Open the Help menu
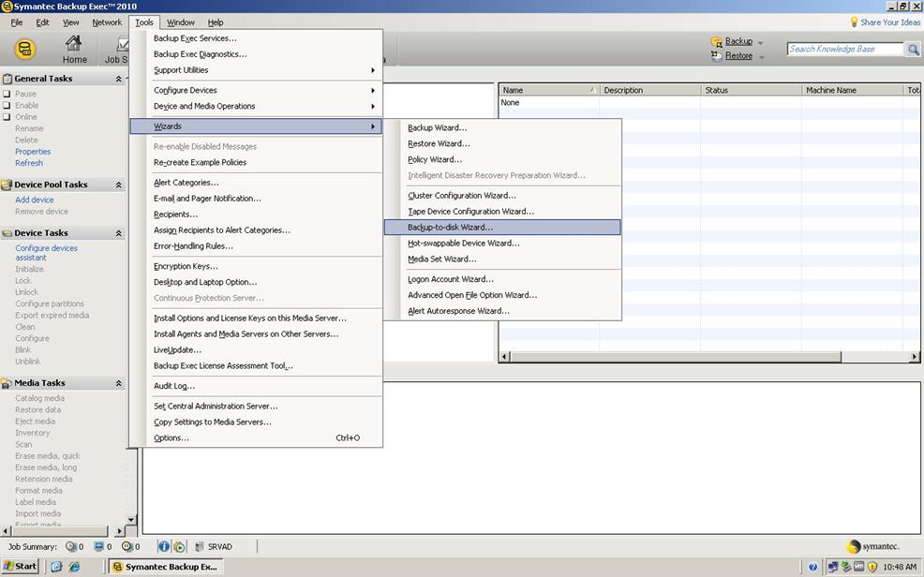Viewport: 924px width, 577px height. tap(216, 22)
